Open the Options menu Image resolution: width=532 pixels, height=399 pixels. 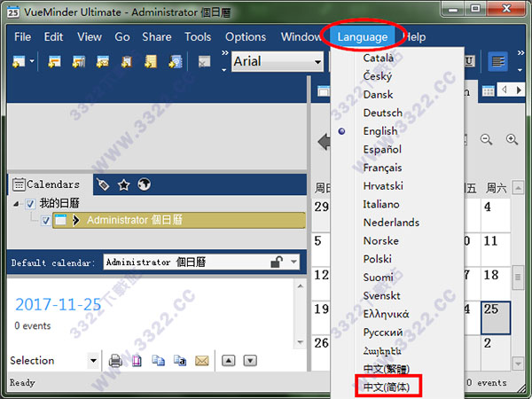coord(246,36)
